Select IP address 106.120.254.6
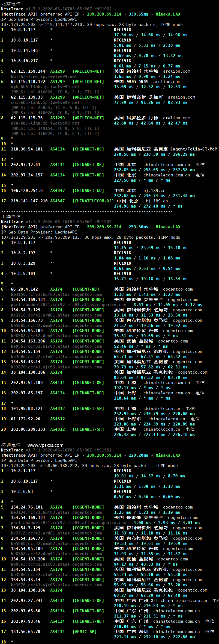This screenshot has width=219, height=644. [27, 190]
